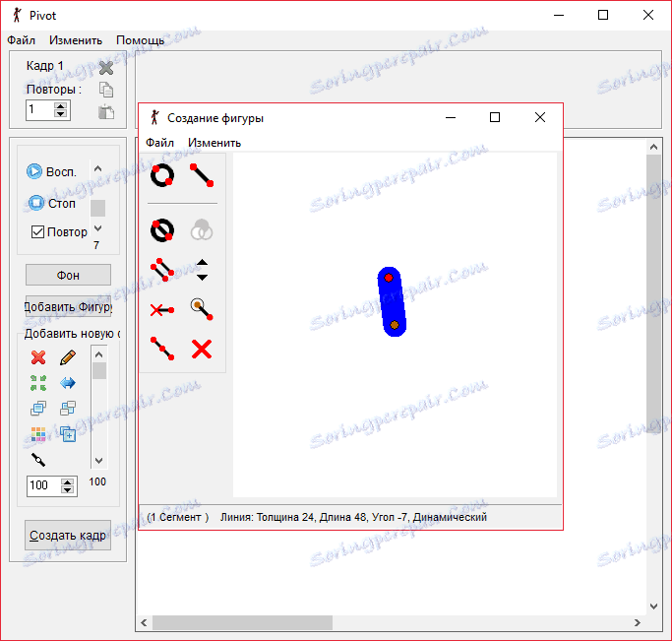This screenshot has width=672, height=641.
Task: Select the add line tool in figure builder
Action: pos(202,175)
